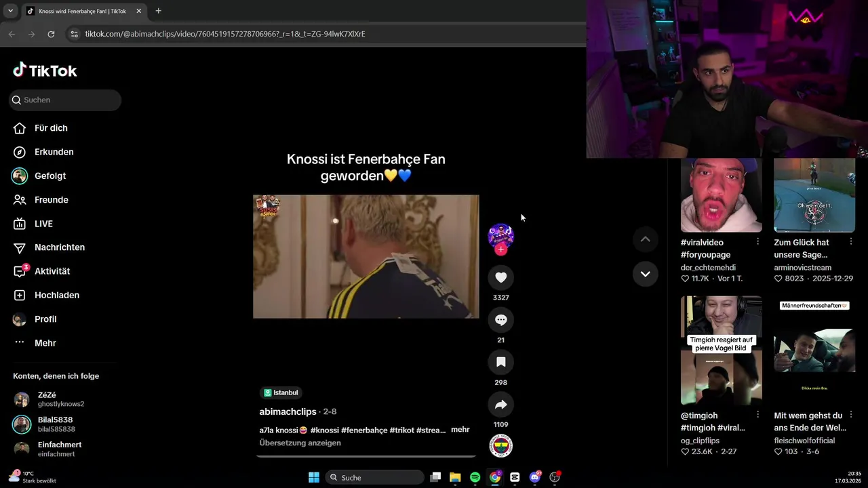Open options for #viralvideo video
Screen dimensions: 868x488
[x=757, y=241]
